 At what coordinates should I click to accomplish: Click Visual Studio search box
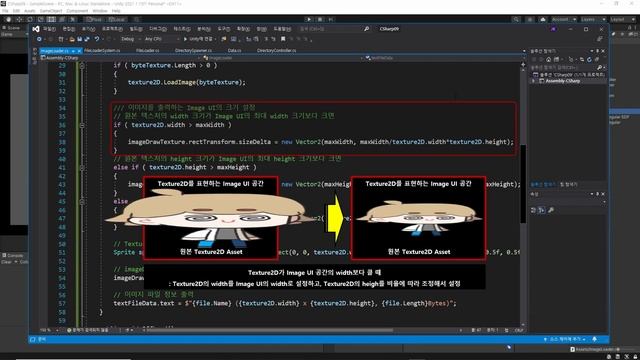[x=335, y=29]
